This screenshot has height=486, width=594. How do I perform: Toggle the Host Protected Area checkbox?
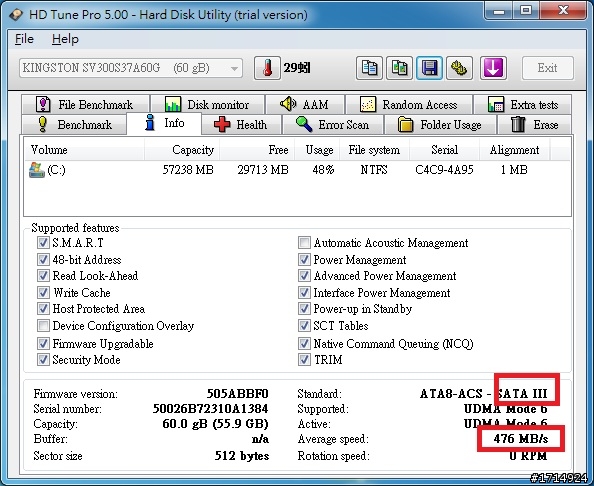coord(43,308)
